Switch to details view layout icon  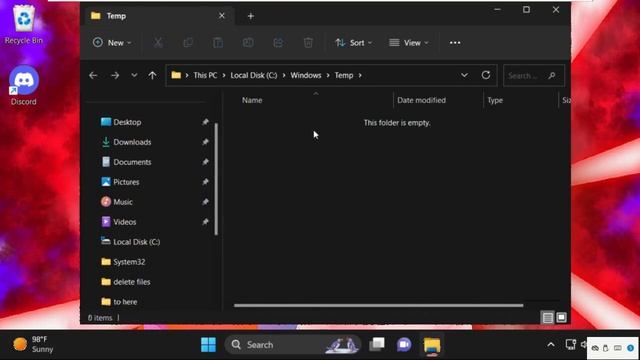click(x=547, y=318)
